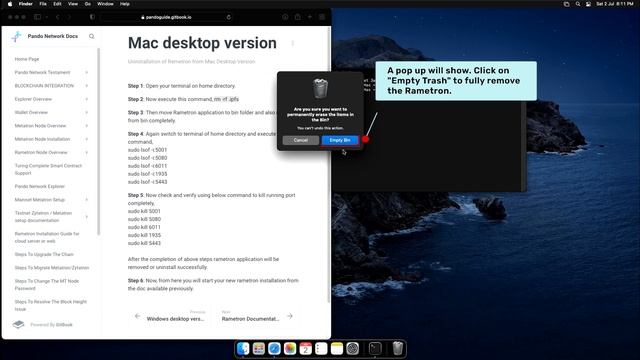Expand BLOCKCHAIN INTEGRATION section
The width and height of the screenshot is (640, 360).
pyautogui.click(x=87, y=86)
